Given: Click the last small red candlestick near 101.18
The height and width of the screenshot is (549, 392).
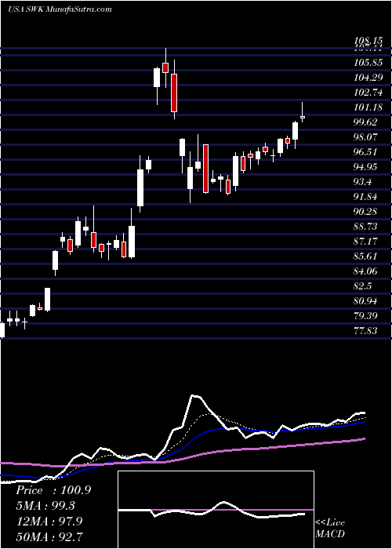Looking at the screenshot, I should coord(303,117).
